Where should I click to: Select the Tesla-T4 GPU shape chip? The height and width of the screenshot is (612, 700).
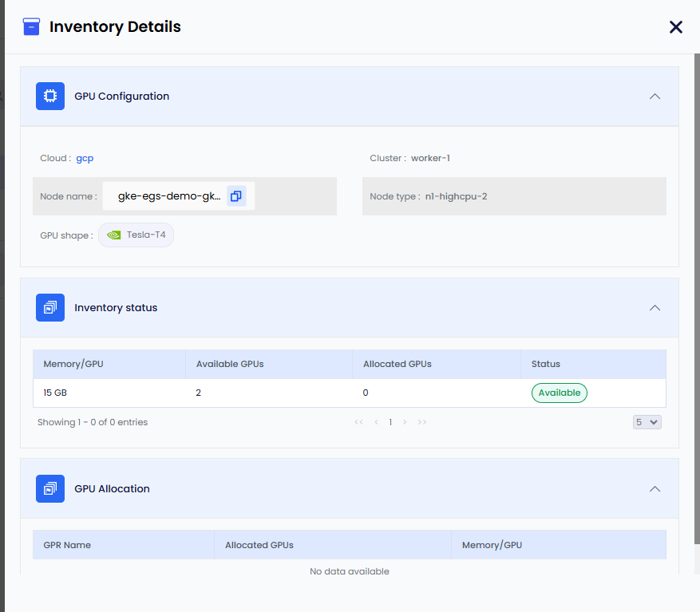[x=136, y=235]
